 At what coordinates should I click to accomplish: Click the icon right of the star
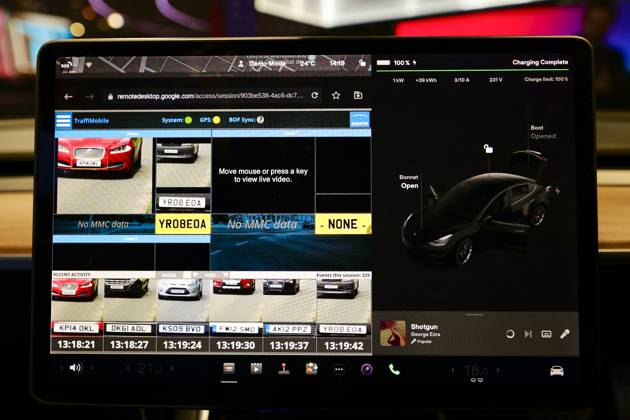[358, 95]
